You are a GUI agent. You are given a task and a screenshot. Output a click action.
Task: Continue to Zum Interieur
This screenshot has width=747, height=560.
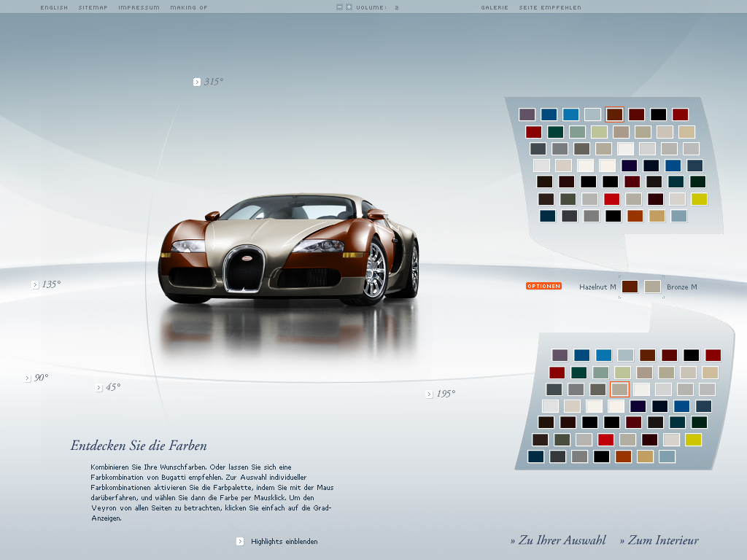(x=659, y=540)
